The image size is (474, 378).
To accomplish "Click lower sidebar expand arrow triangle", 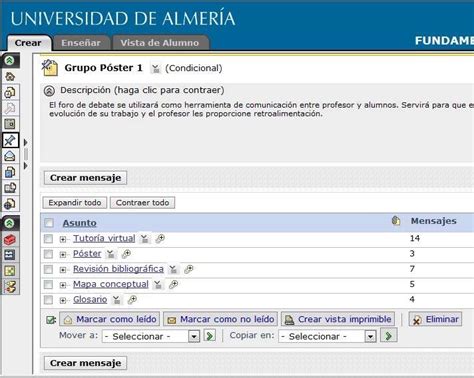I will (x=26, y=166).
